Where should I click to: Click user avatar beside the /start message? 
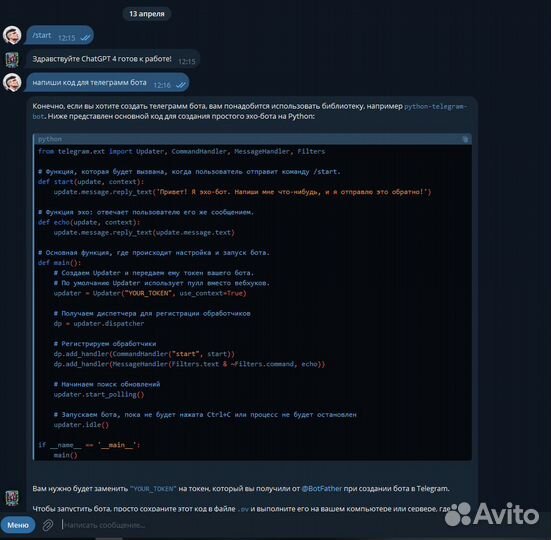12,35
